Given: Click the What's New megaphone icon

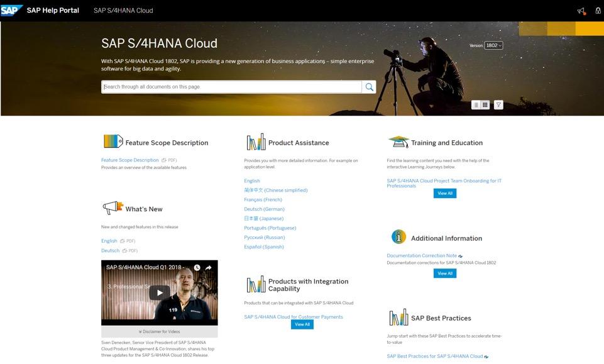Looking at the screenshot, I should (113, 207).
